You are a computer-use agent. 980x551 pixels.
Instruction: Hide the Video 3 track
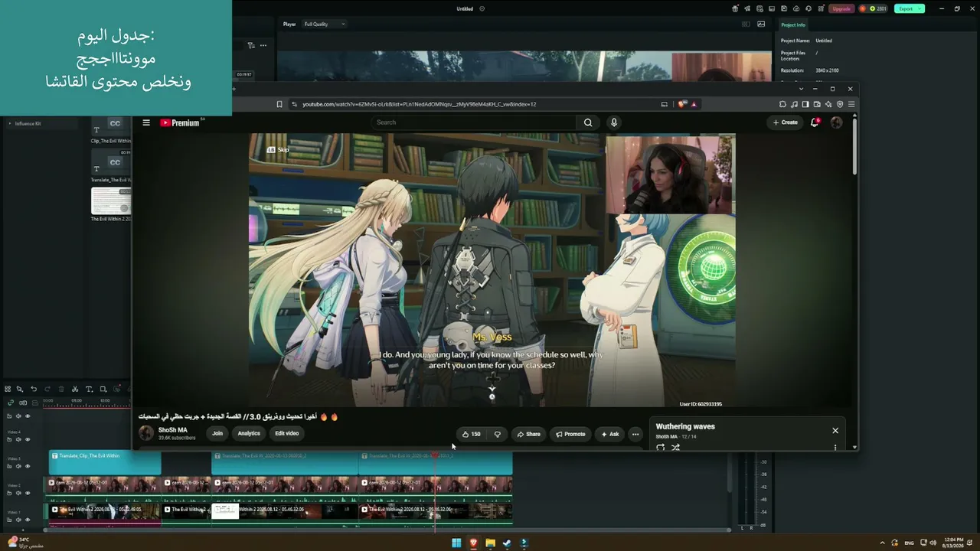coord(28,466)
